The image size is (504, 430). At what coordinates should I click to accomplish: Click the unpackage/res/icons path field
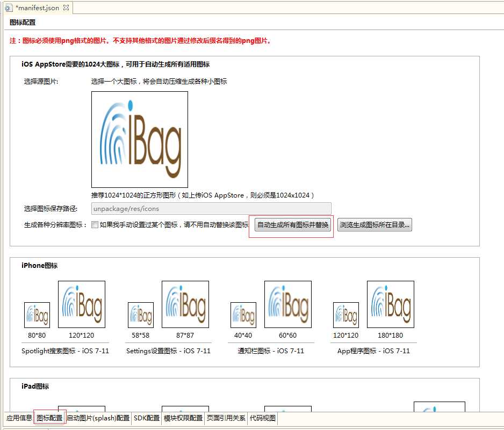211,209
